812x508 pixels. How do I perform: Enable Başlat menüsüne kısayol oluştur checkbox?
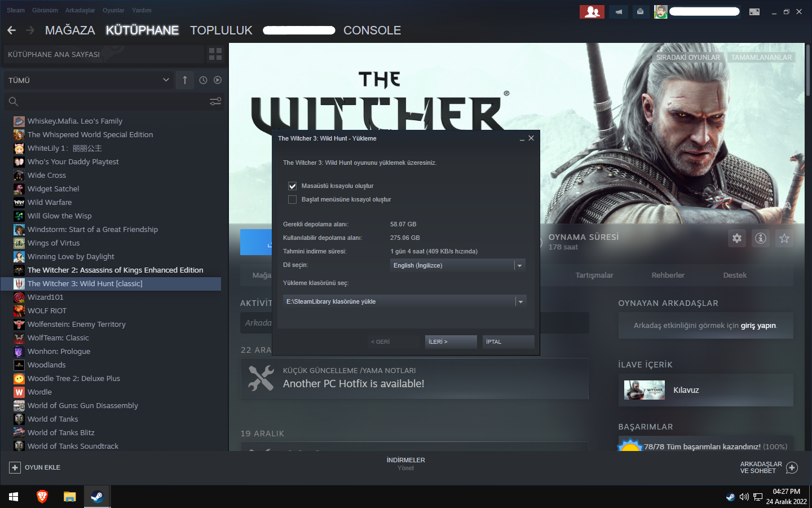click(292, 199)
